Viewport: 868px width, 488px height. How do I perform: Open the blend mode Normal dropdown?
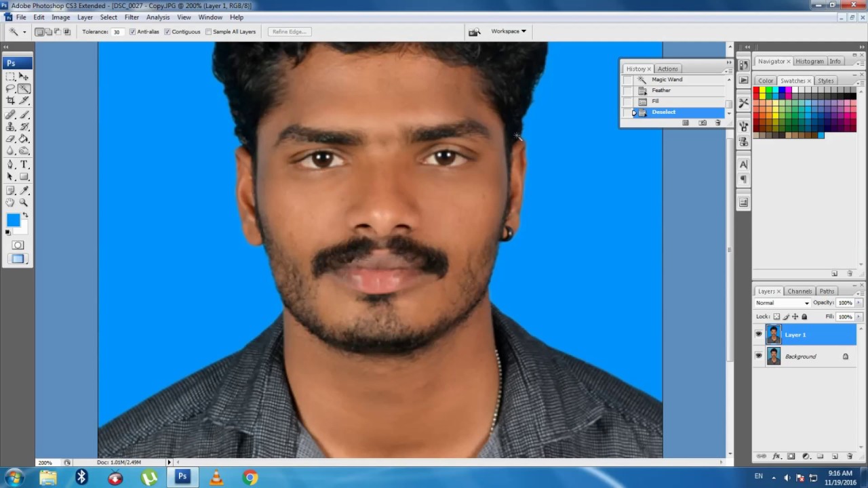tap(783, 303)
